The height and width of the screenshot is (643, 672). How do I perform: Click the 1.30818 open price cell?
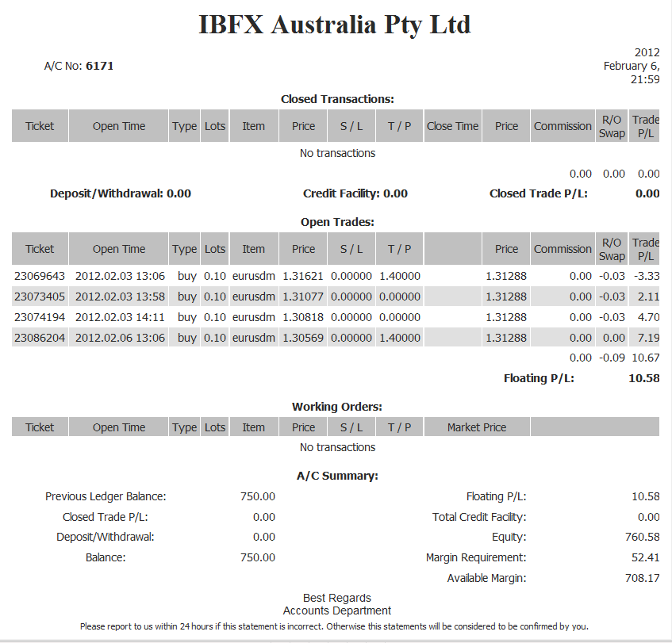303,317
